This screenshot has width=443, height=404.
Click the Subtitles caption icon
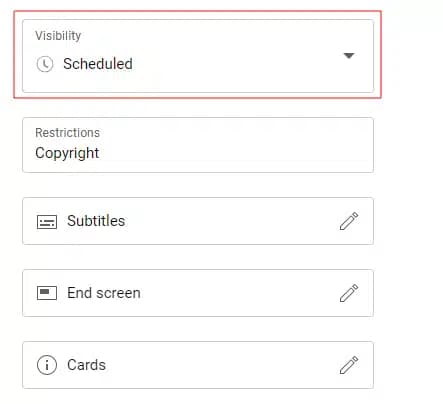pos(47,222)
